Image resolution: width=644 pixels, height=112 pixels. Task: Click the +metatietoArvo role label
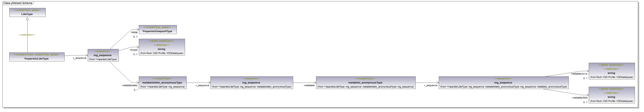pos(579,74)
